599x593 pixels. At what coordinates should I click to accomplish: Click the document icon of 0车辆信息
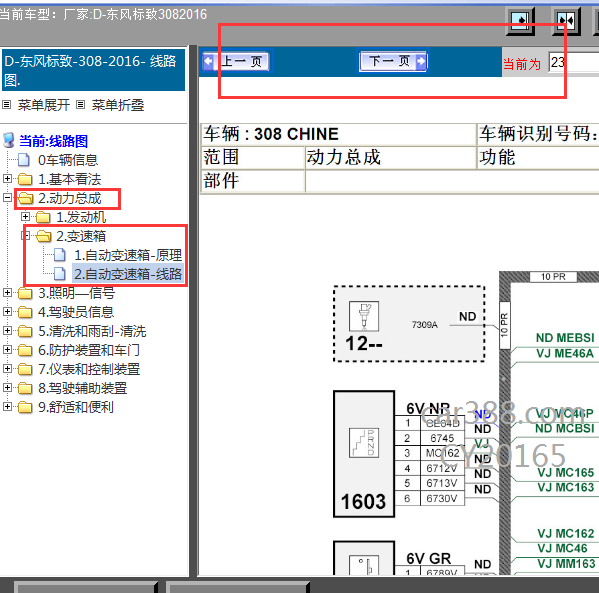tap(24, 160)
